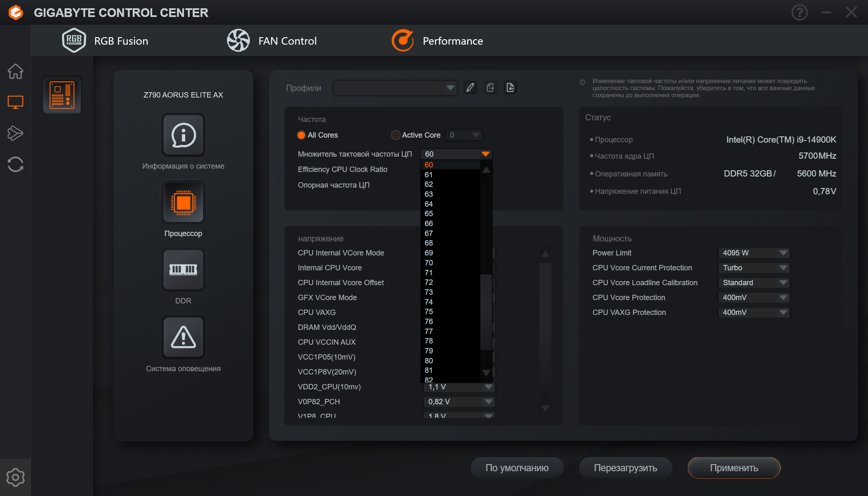Screen dimensions: 868x496
Task: Click the import profile icon
Action: (x=510, y=88)
